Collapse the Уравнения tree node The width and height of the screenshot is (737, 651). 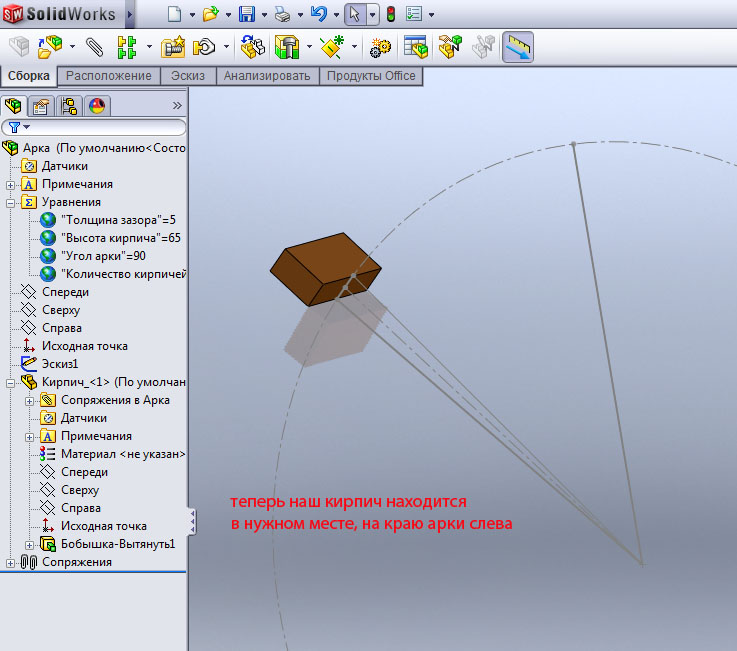pyautogui.click(x=11, y=202)
